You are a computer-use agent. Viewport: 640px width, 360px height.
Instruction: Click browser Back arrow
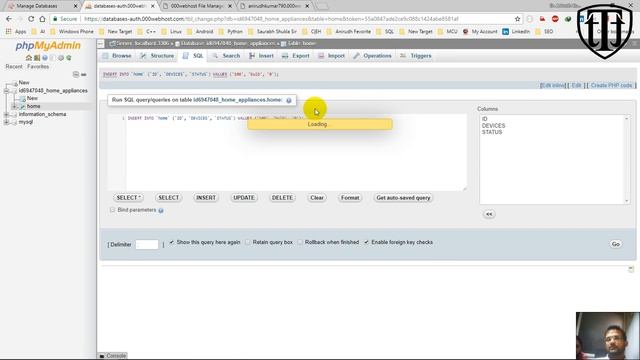9,19
